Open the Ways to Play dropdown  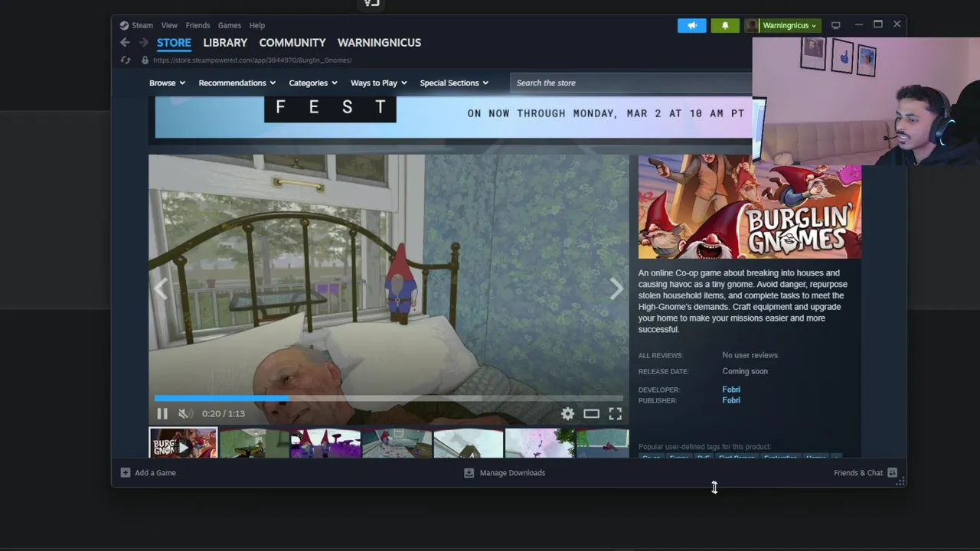click(x=378, y=83)
